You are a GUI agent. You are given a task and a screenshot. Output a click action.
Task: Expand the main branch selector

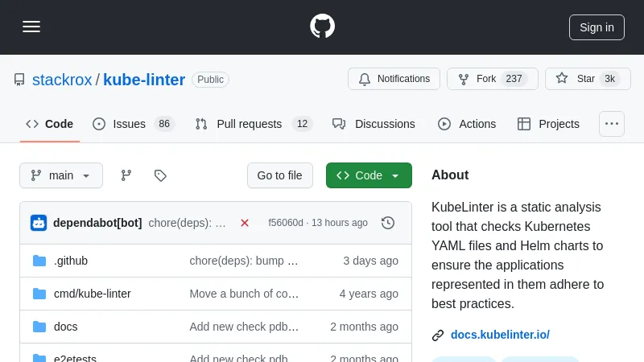pos(61,175)
